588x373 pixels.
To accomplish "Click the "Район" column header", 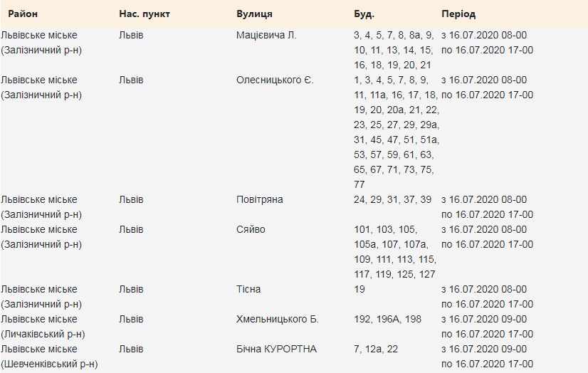I will [x=23, y=14].
